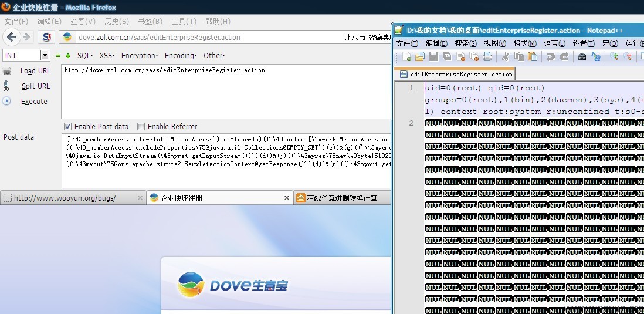
Task: Switch to the wooyun.org/bugs browser tab
Action: click(73, 198)
